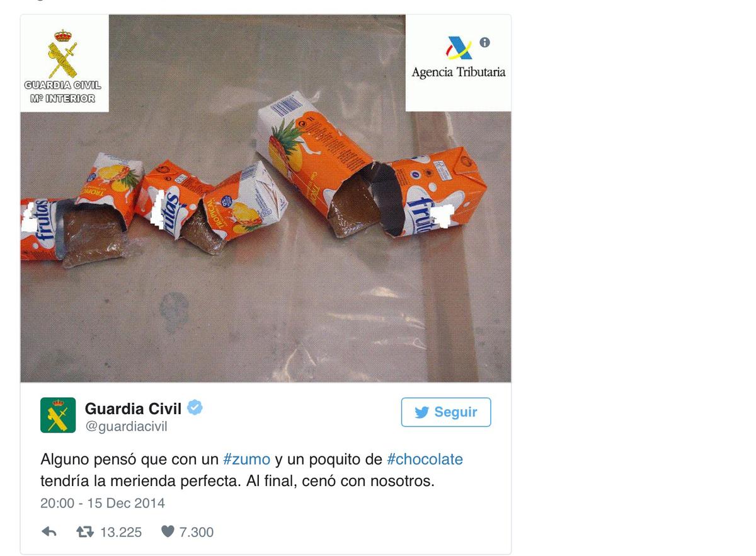Click the info icon on the tweet image
756x556 pixels.
point(484,42)
